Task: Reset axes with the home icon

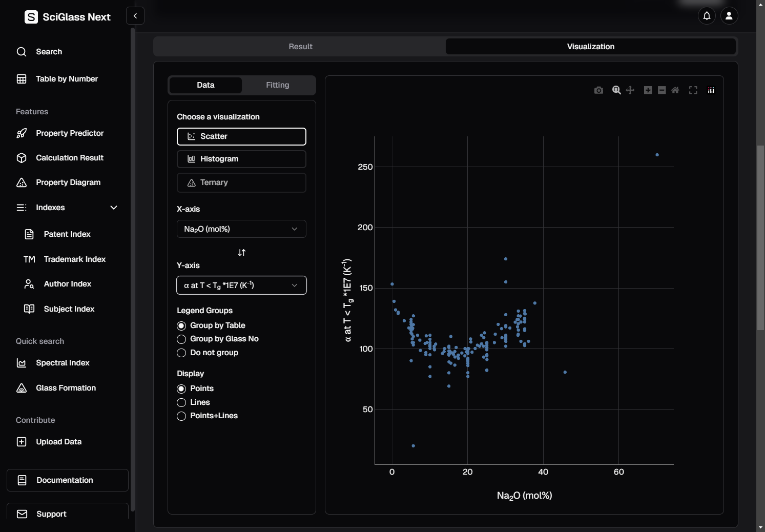Action: [x=675, y=90]
